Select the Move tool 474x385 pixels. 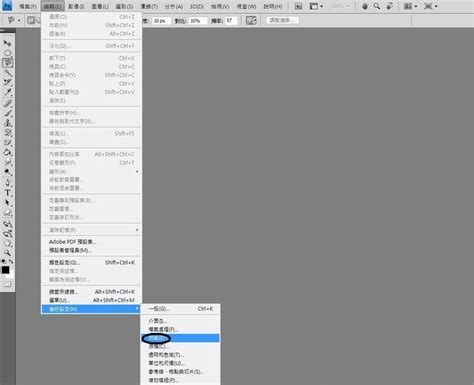(7, 43)
